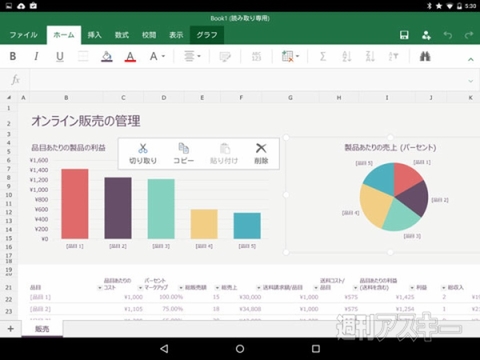Open the share icon in the title bar

point(426,35)
